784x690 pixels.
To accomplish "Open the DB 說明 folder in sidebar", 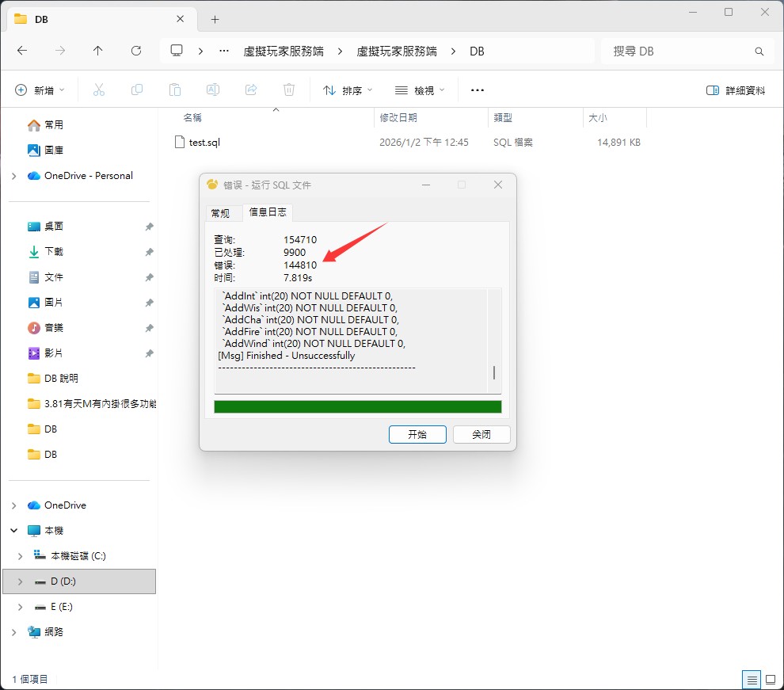I will point(61,379).
